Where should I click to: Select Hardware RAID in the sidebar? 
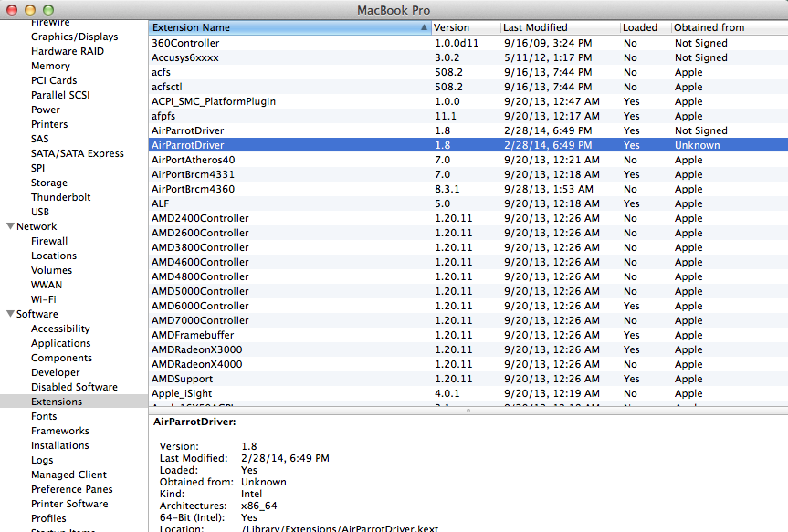[68, 51]
